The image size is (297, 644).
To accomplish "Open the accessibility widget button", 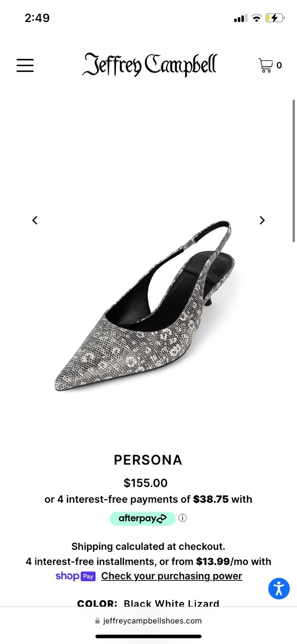I will (x=279, y=588).
